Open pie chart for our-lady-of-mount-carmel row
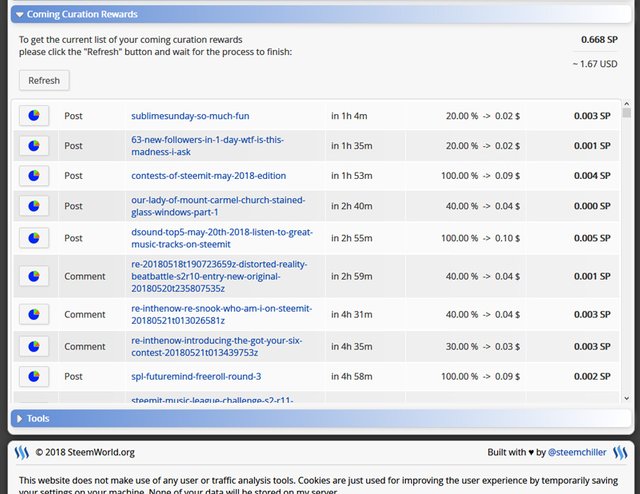640x494 pixels. point(34,206)
